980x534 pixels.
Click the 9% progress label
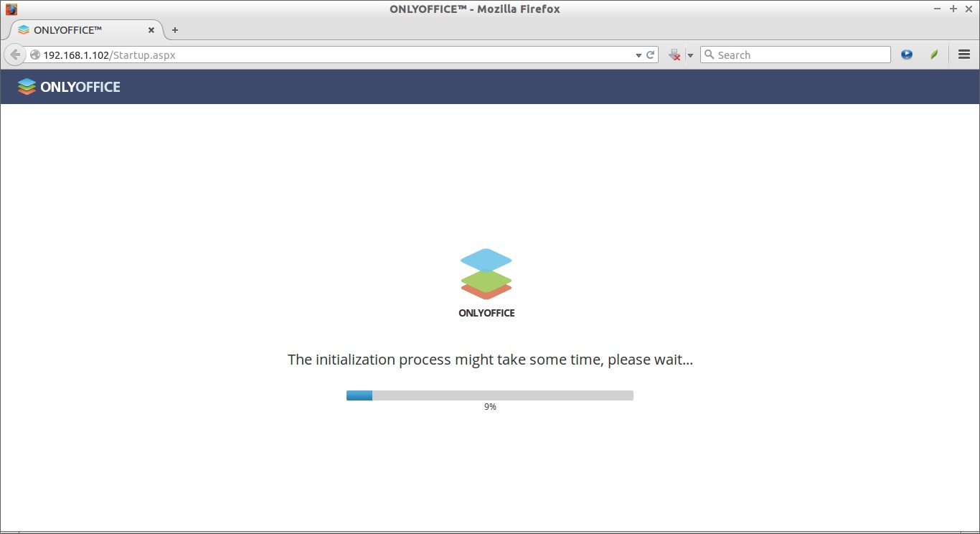(490, 407)
